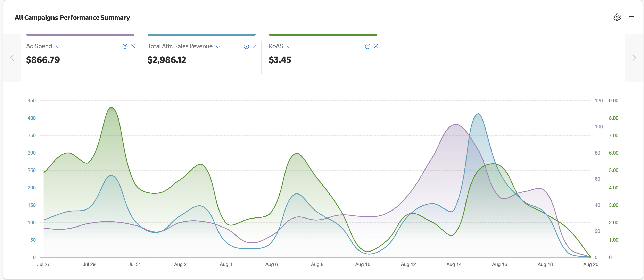The image size is (644, 280).
Task: Open the Ad Spend metric dropdown
Action: click(58, 47)
